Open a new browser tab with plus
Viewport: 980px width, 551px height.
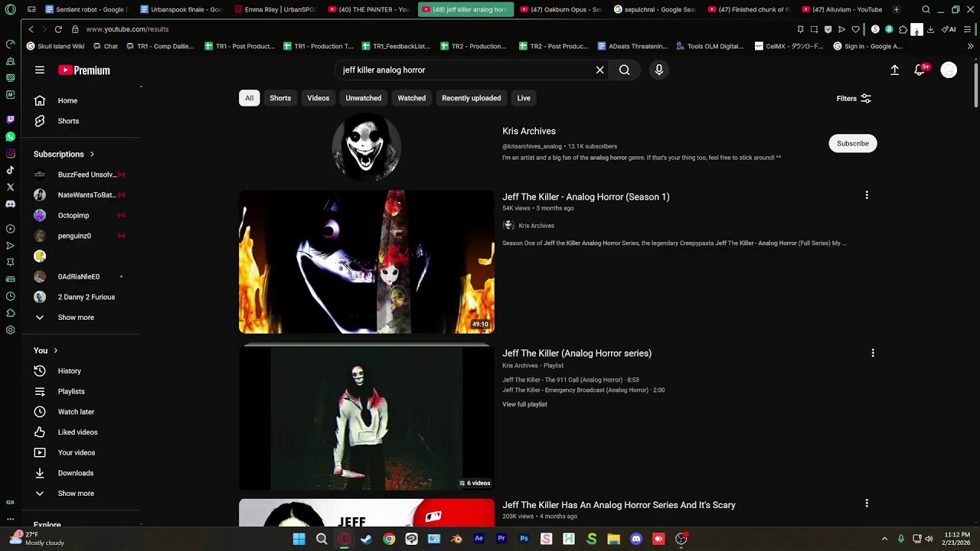(897, 9)
